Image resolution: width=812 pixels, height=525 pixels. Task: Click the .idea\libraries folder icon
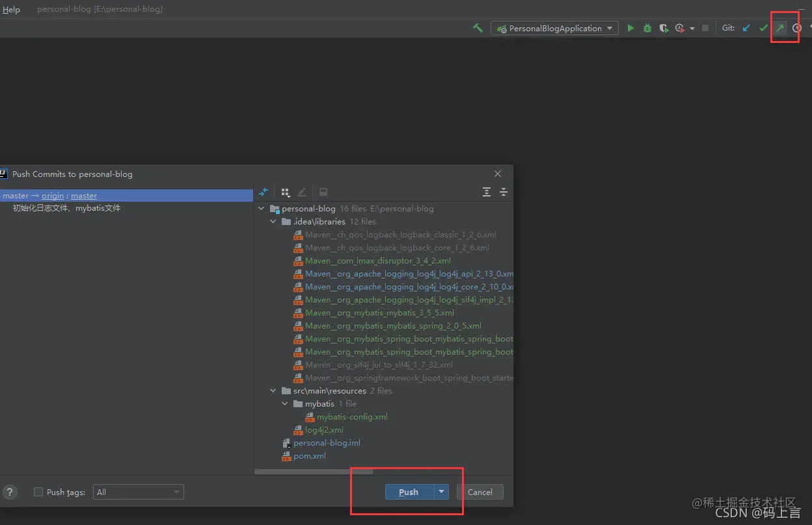[x=286, y=222]
